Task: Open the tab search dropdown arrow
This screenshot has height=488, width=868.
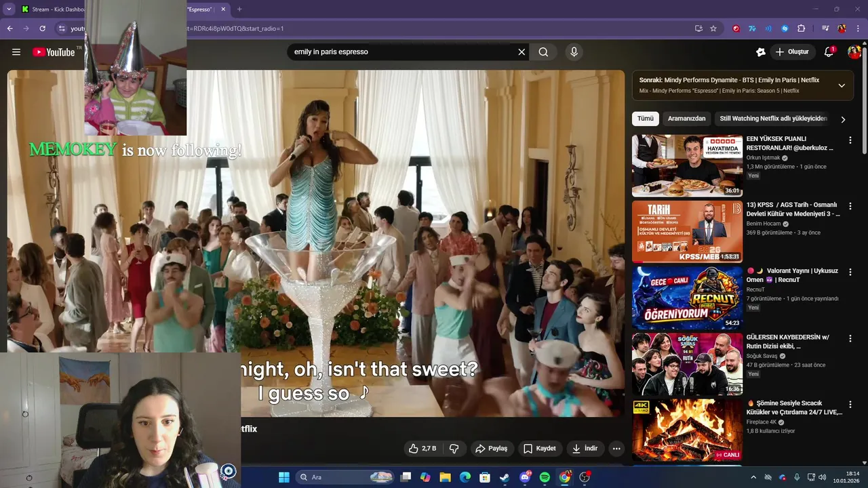Action: [x=9, y=9]
